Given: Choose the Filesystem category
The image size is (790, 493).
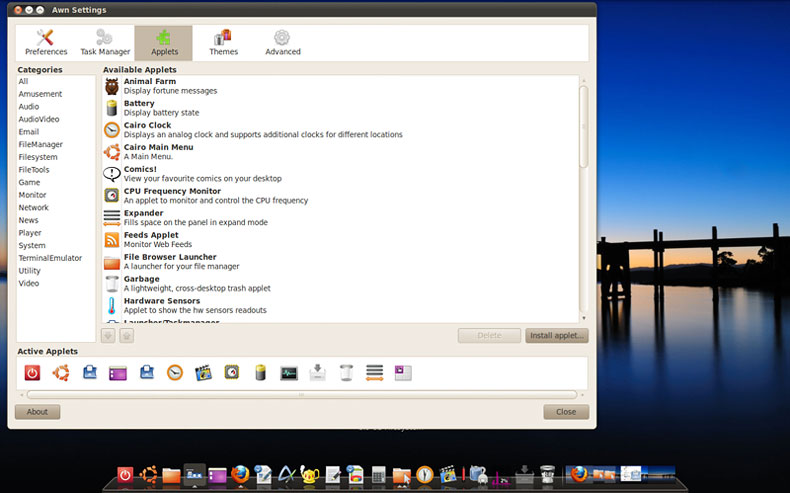Looking at the screenshot, I should [38, 157].
